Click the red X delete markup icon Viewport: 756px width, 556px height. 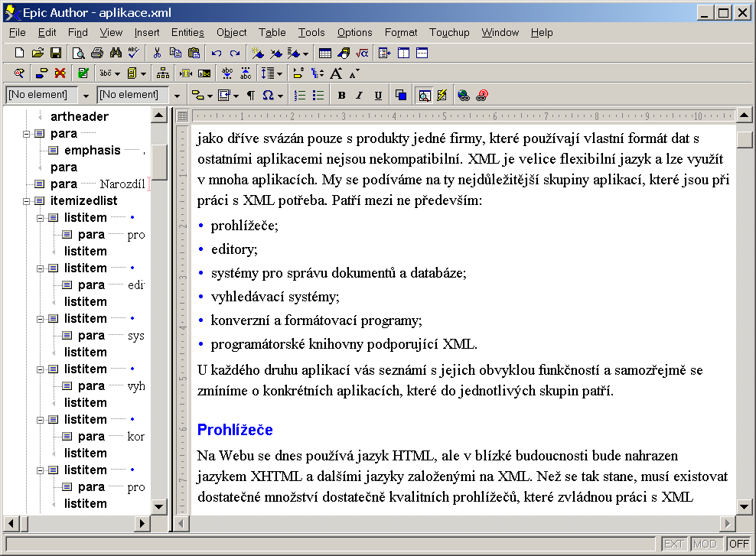coord(60,73)
